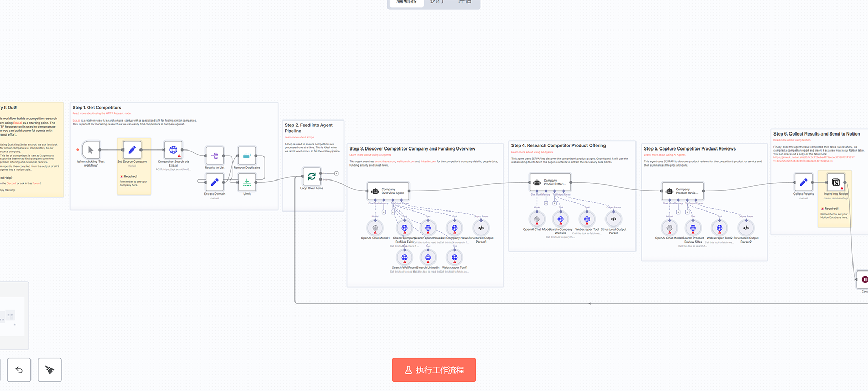868x391 pixels.
Task: Click the undo arrow button
Action: [19, 370]
